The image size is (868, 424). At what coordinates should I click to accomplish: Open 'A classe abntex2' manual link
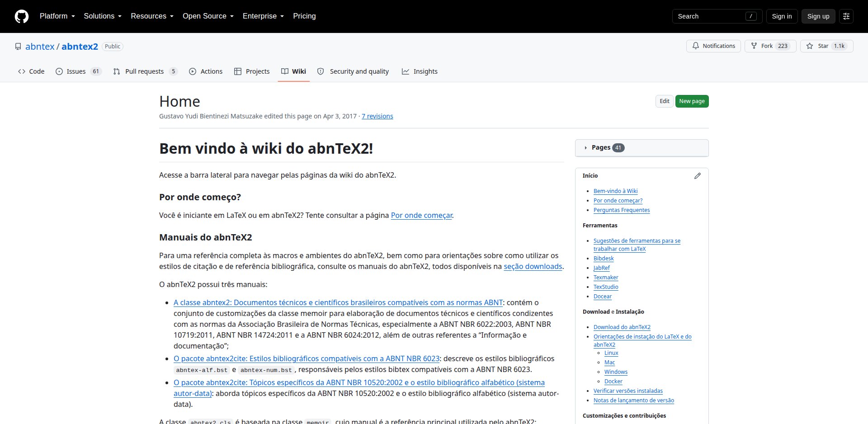338,303
